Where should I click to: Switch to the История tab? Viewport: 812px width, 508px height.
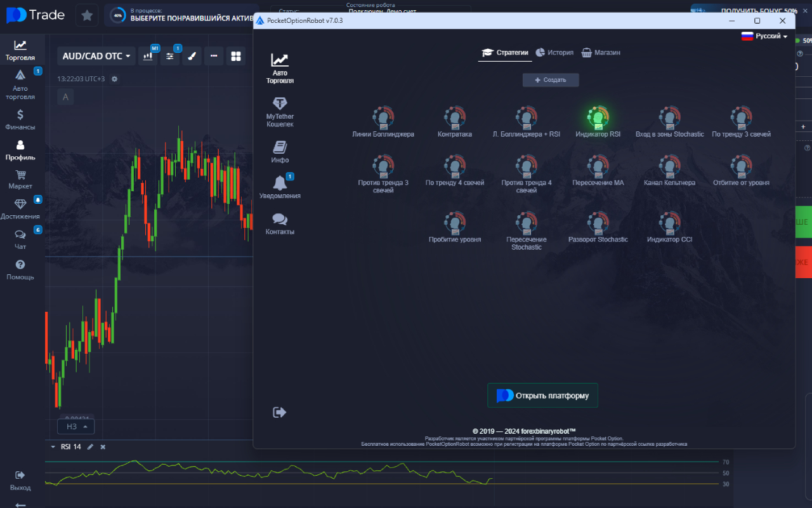pos(554,53)
